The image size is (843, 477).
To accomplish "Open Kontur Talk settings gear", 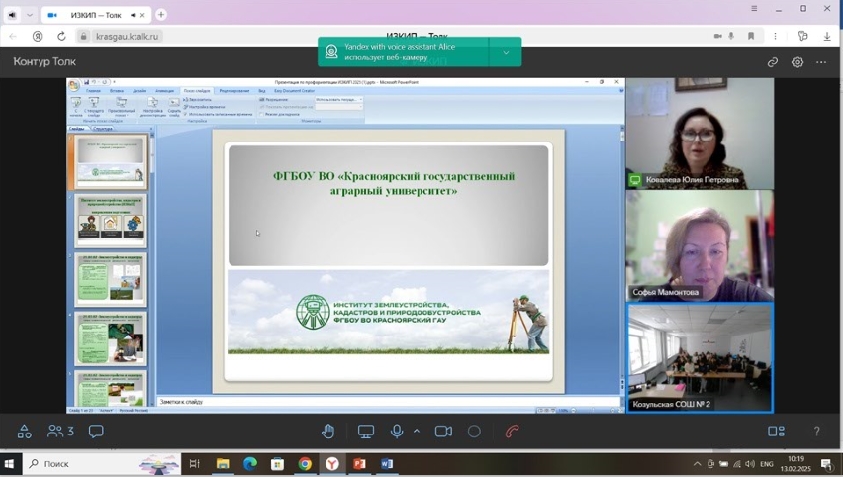I will (797, 62).
